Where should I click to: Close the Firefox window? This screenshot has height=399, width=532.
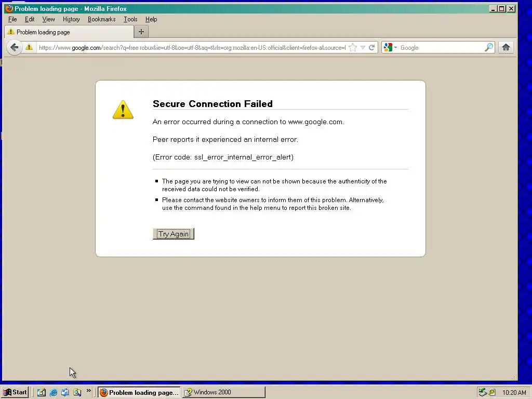(511, 9)
